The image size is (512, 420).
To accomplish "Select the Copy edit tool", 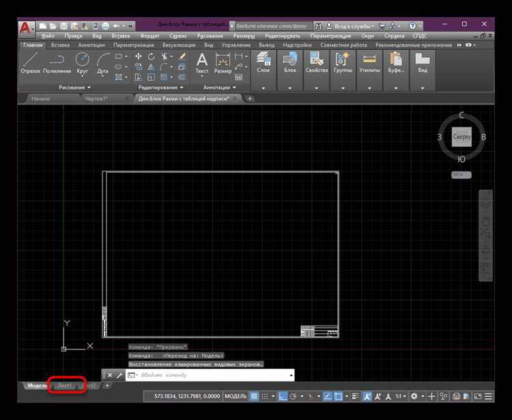I will tap(139, 67).
